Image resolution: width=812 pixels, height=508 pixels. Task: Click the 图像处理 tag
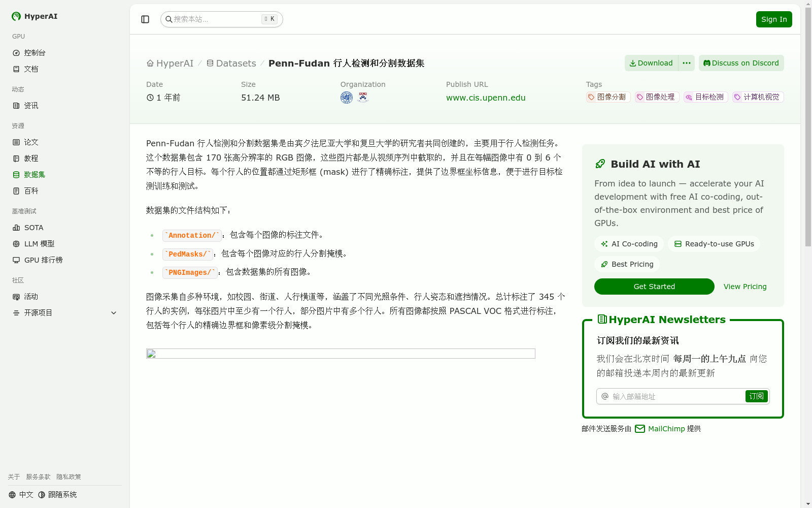click(657, 97)
